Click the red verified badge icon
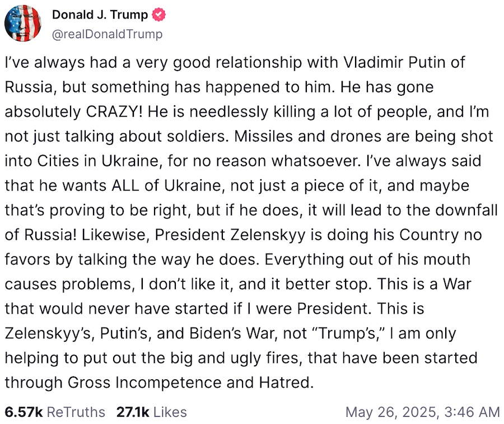The height and width of the screenshot is (424, 504). (158, 15)
